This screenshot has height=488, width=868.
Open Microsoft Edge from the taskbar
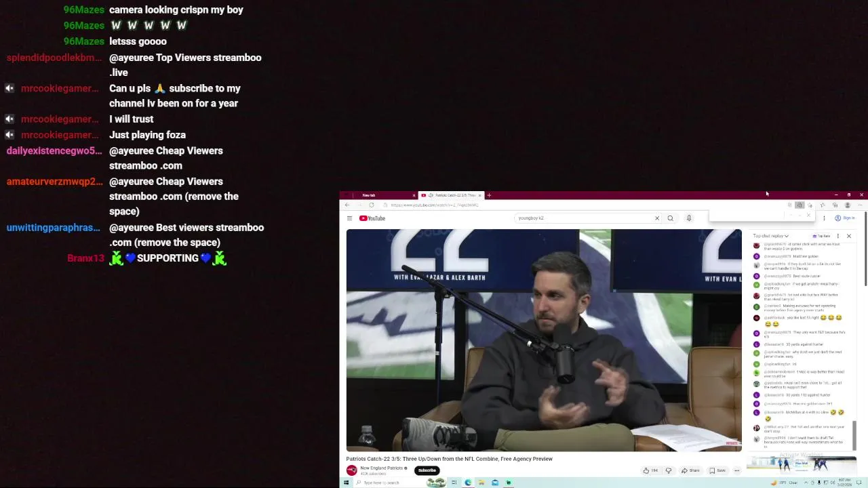468,483
